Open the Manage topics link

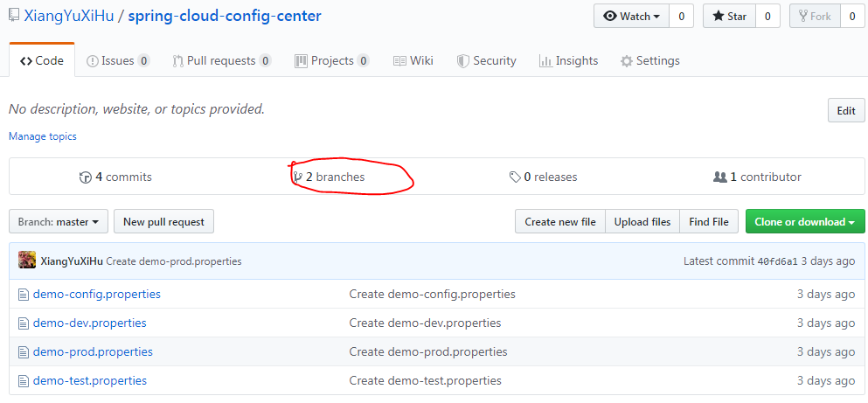click(43, 136)
